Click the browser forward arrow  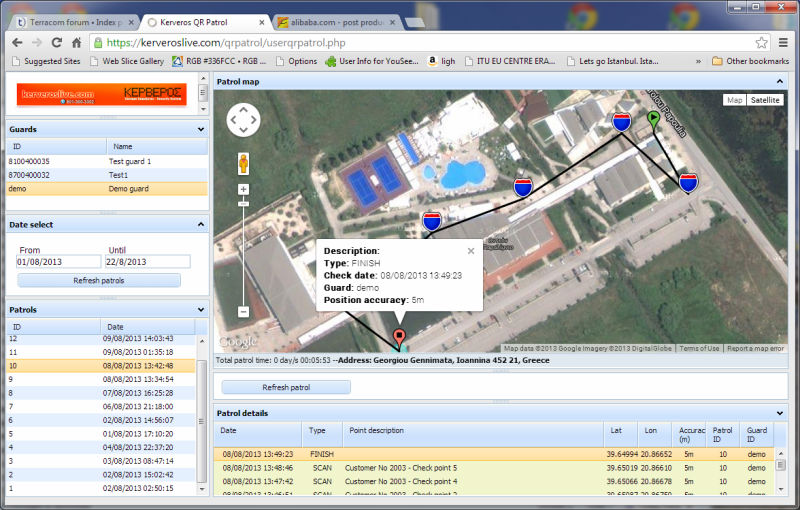click(x=37, y=43)
